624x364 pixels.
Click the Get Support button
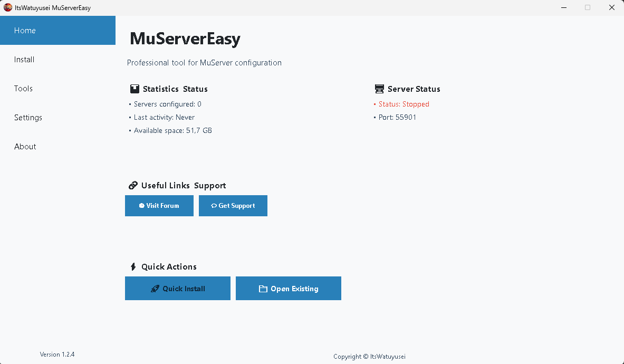pos(233,206)
